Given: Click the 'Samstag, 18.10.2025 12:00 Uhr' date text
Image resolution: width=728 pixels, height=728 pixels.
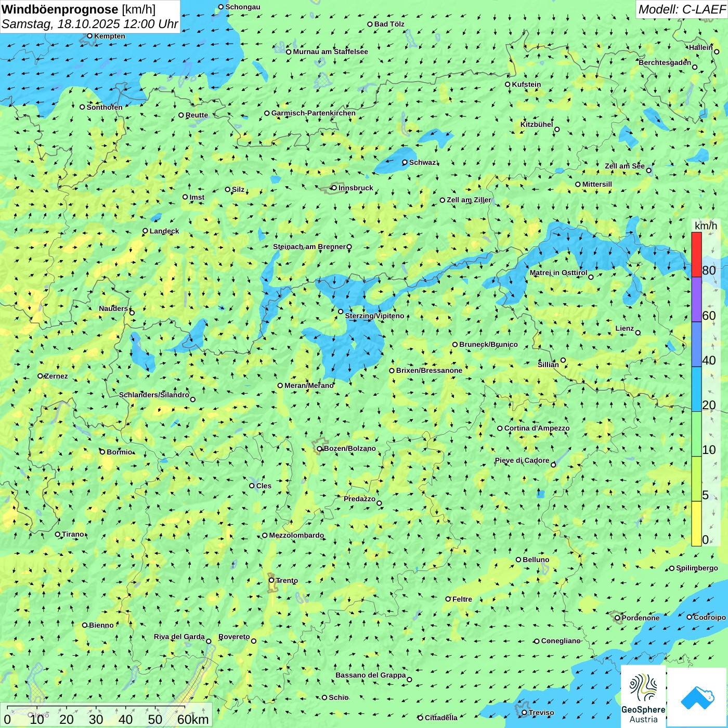Looking at the screenshot, I should [89, 24].
